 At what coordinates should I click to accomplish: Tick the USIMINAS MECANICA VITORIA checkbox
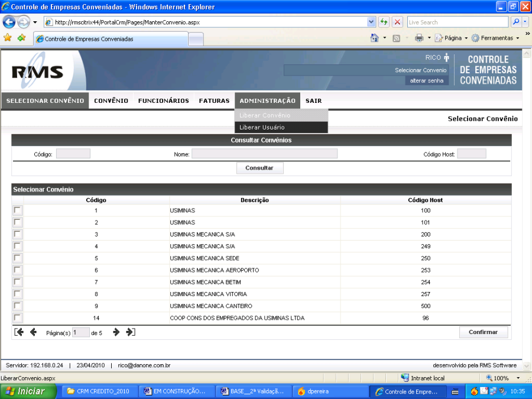click(x=17, y=294)
